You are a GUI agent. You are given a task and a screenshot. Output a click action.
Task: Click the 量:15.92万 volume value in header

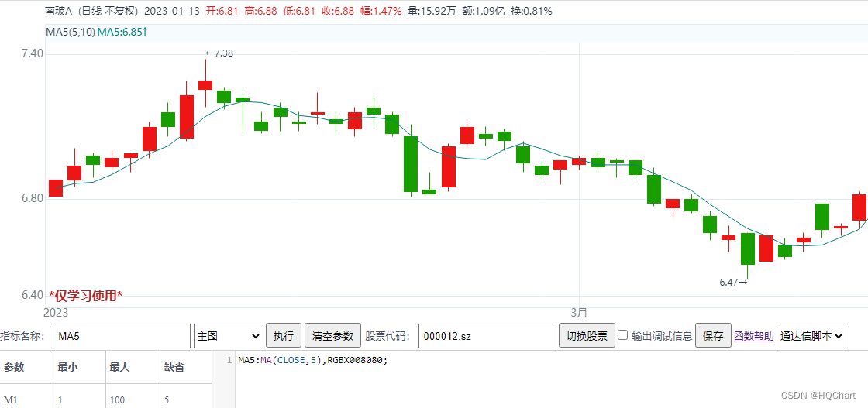click(432, 11)
